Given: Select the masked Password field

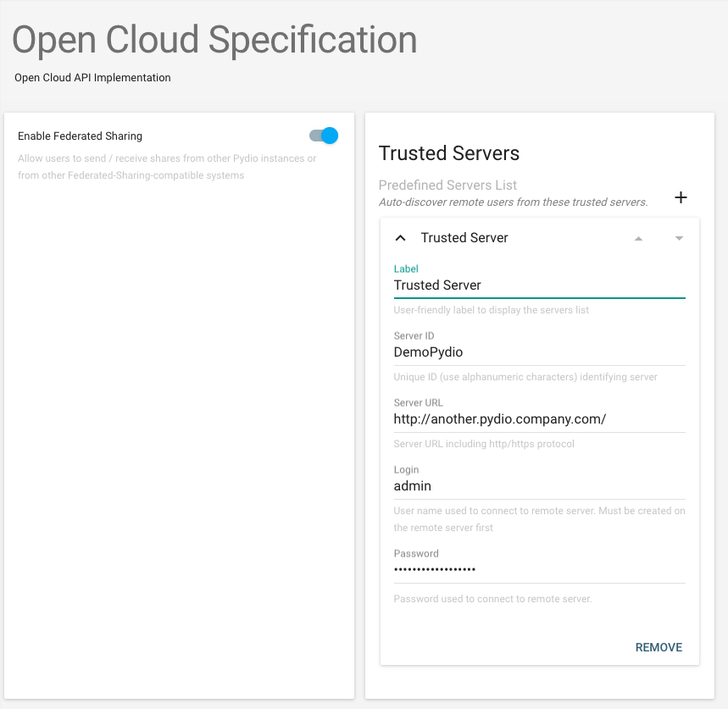Looking at the screenshot, I should tap(540, 570).
